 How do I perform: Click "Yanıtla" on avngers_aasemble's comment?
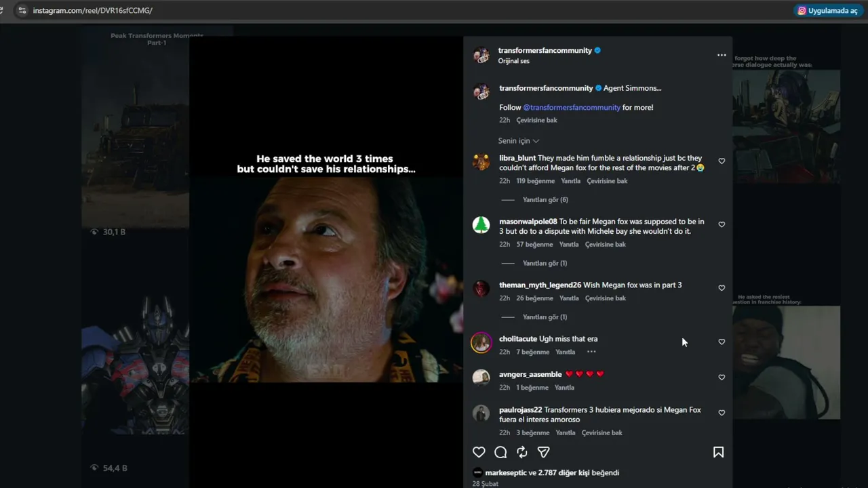565,388
